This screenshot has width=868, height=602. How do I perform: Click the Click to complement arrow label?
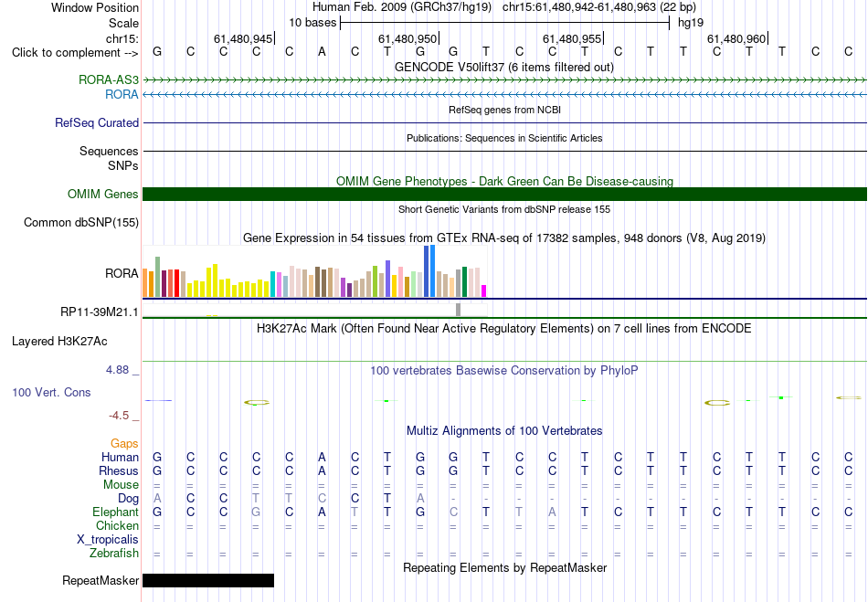coord(75,53)
